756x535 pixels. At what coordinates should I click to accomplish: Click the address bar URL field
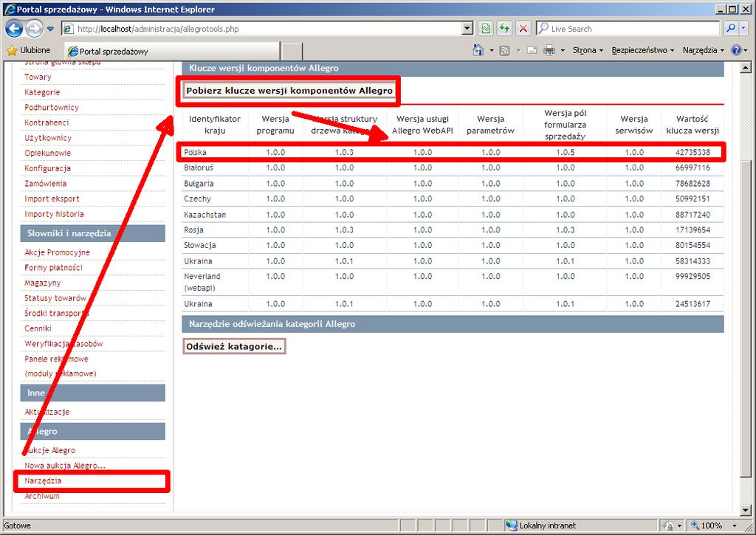point(264,29)
